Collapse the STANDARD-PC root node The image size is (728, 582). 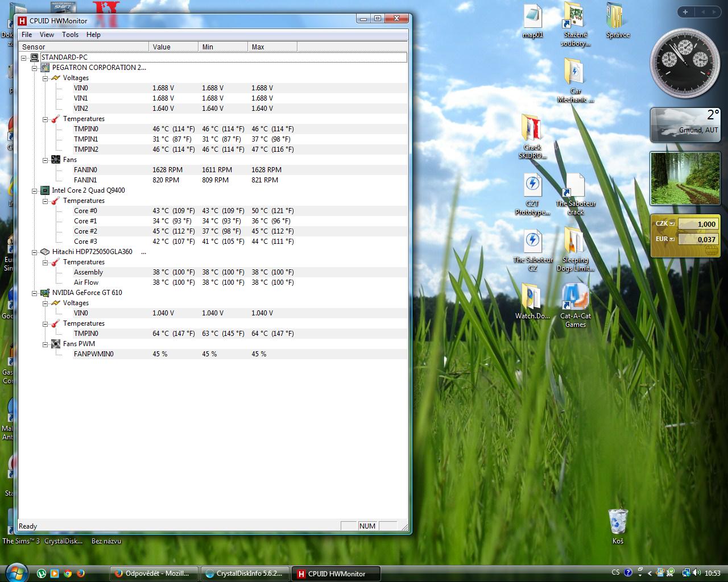[24, 57]
